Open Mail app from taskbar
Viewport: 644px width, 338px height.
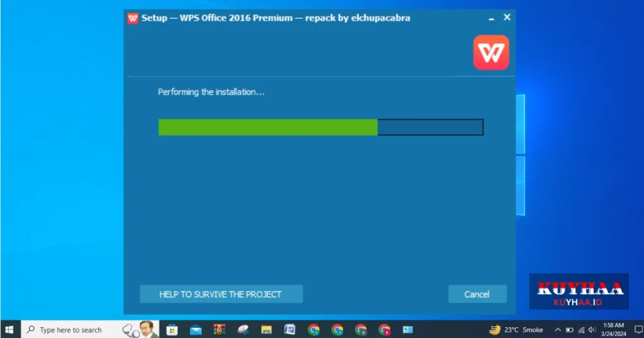click(x=196, y=329)
